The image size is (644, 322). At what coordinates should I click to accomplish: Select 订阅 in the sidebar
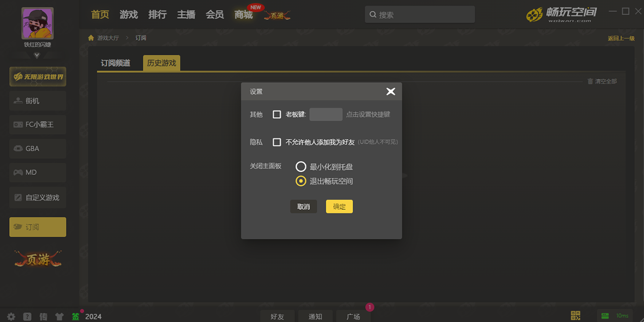(38, 227)
